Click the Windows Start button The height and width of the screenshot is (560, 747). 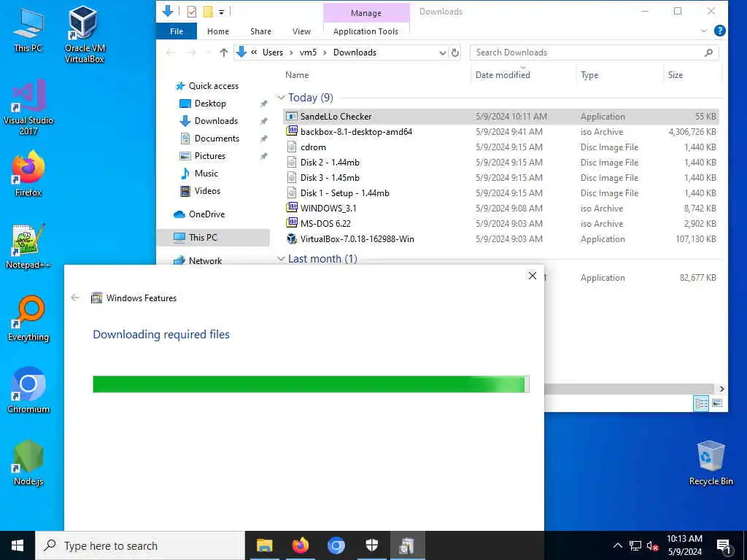[18, 545]
